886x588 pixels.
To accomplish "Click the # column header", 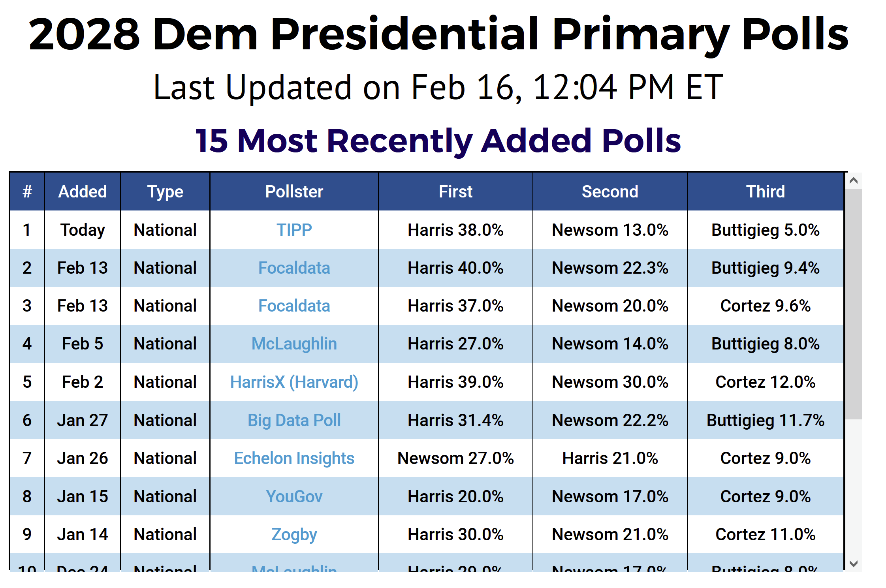I will pyautogui.click(x=27, y=192).
